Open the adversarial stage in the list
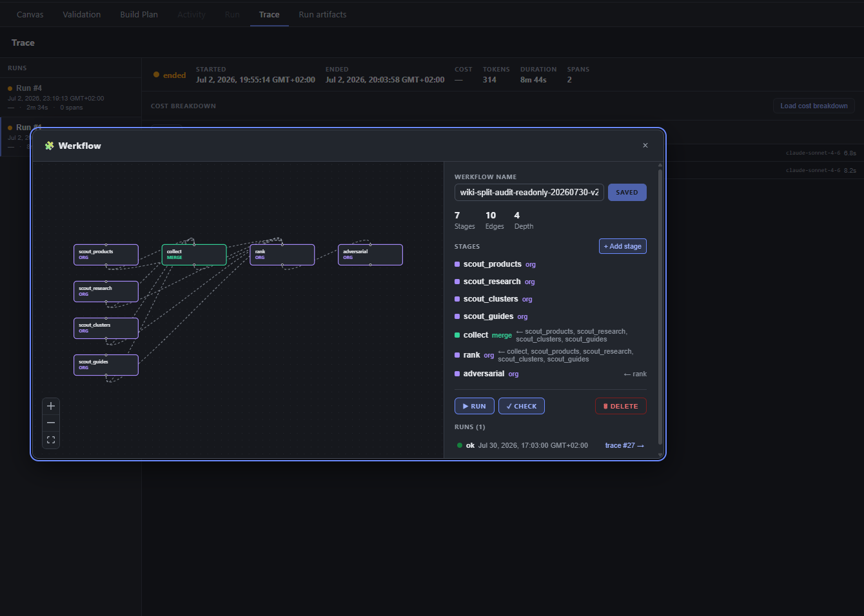 (551, 374)
